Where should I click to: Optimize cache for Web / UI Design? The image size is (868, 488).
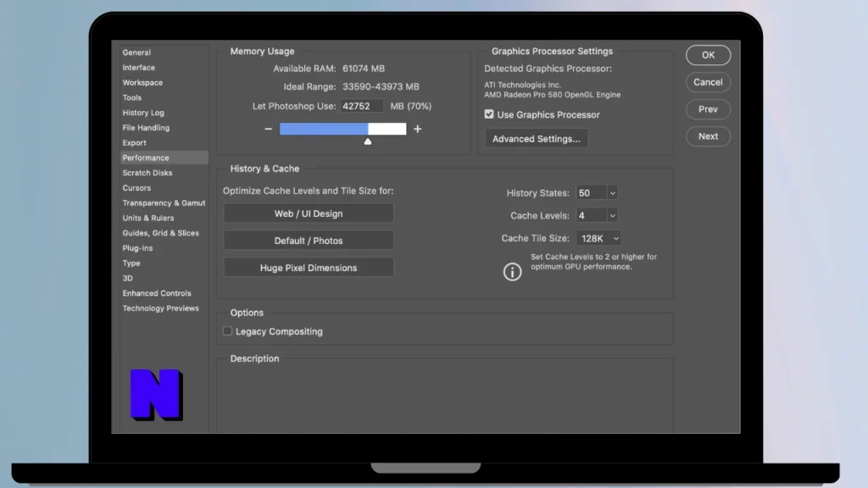309,213
